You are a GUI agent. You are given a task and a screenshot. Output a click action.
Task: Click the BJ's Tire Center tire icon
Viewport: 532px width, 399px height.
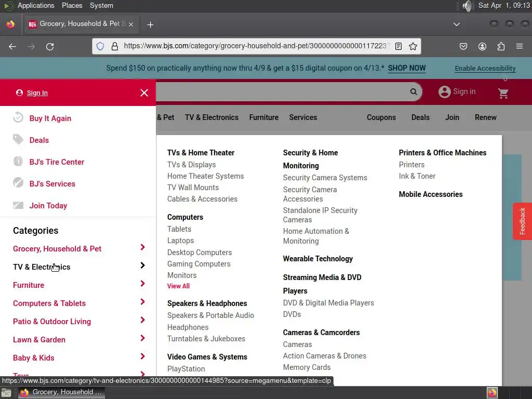pos(18,161)
